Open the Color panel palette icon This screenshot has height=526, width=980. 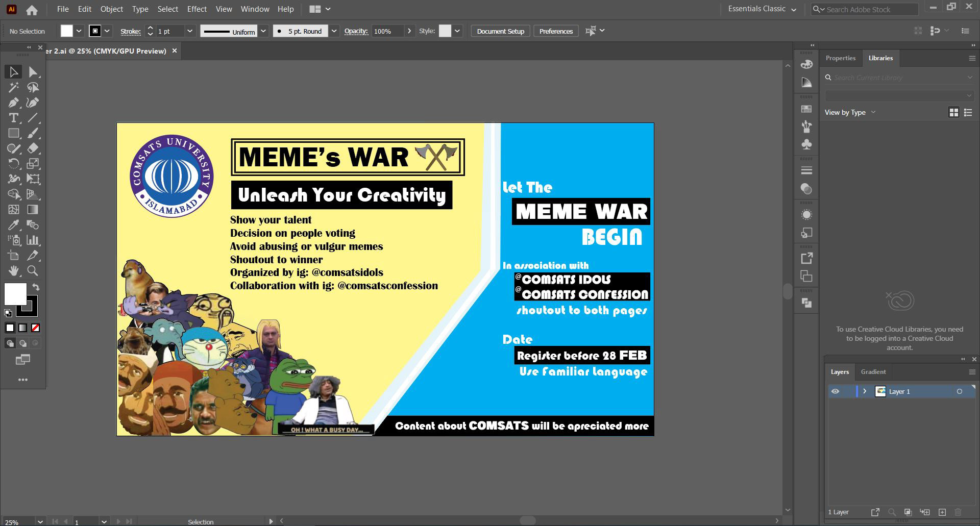tap(806, 65)
